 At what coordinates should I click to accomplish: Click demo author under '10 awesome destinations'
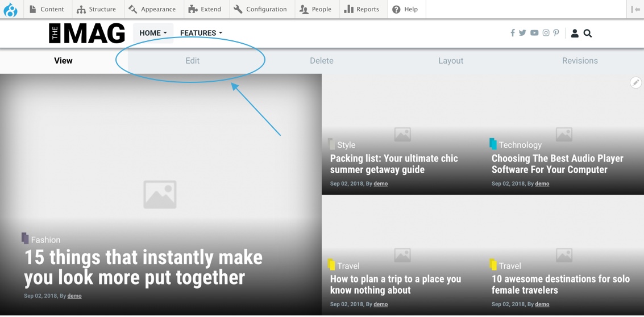(x=542, y=305)
